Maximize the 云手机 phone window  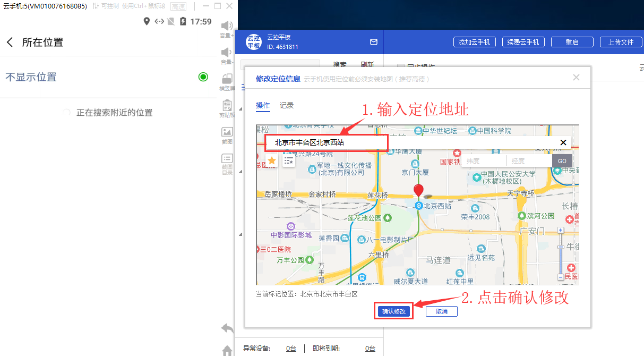click(217, 6)
